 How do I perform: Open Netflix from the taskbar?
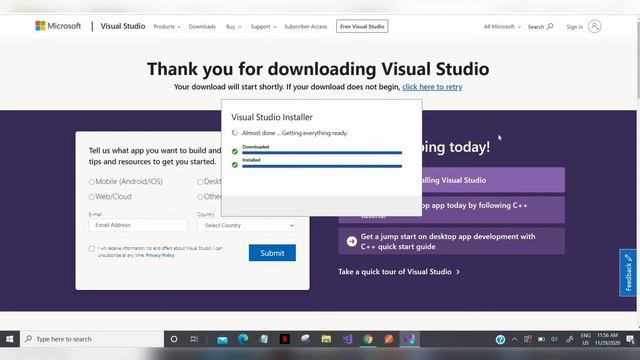click(x=285, y=339)
